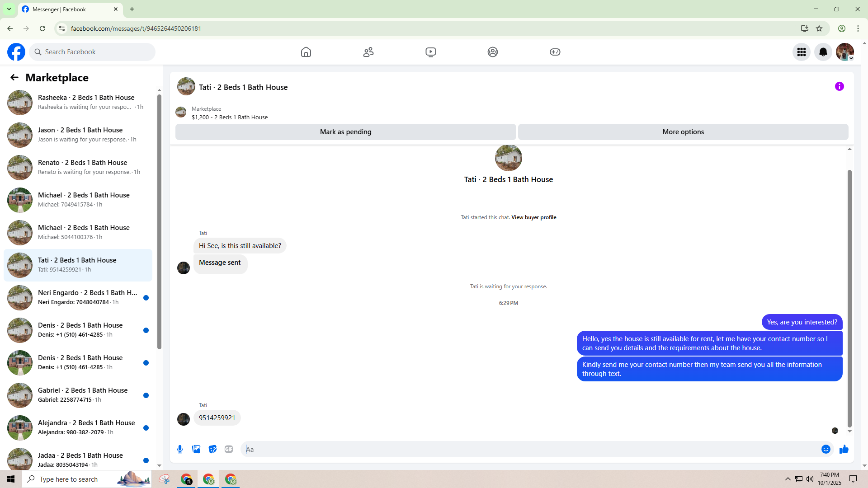
Task: Click the back arrow beside Marketplace
Action: pos(14,78)
